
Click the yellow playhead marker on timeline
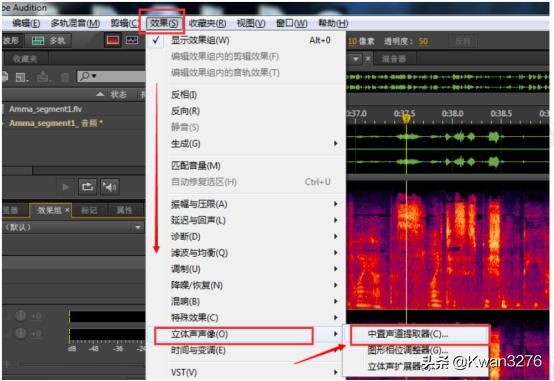406,119
